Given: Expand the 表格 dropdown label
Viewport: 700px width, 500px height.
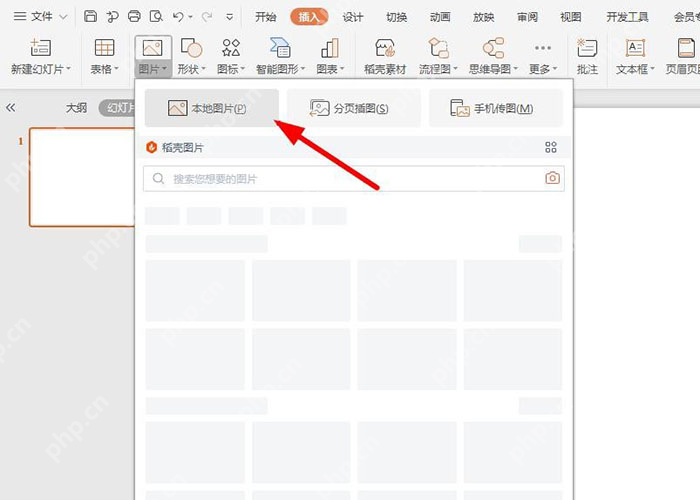Looking at the screenshot, I should (x=104, y=69).
